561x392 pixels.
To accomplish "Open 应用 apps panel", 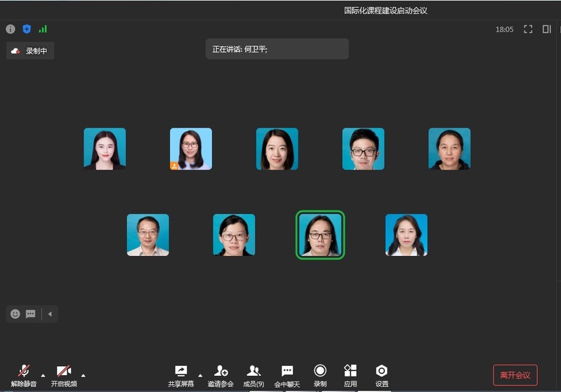I will tap(350, 376).
